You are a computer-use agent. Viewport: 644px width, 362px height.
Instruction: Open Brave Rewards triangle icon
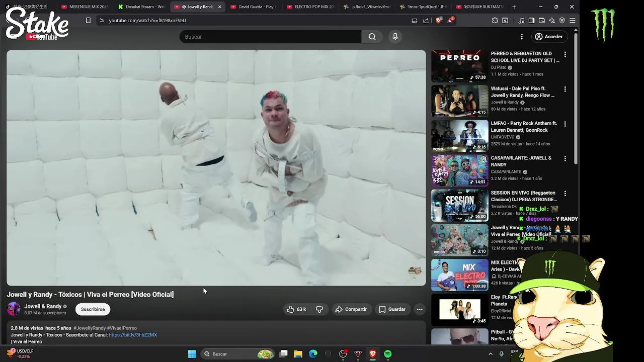pyautogui.click(x=450, y=20)
